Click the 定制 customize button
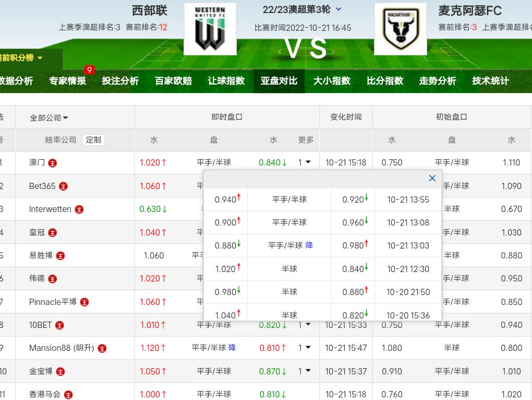The image size is (532, 400). point(93,140)
